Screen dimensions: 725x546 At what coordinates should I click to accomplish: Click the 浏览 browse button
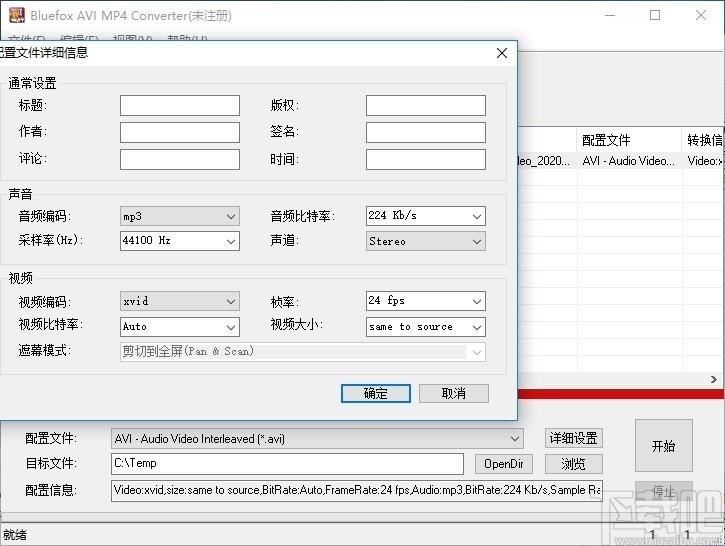pos(574,464)
